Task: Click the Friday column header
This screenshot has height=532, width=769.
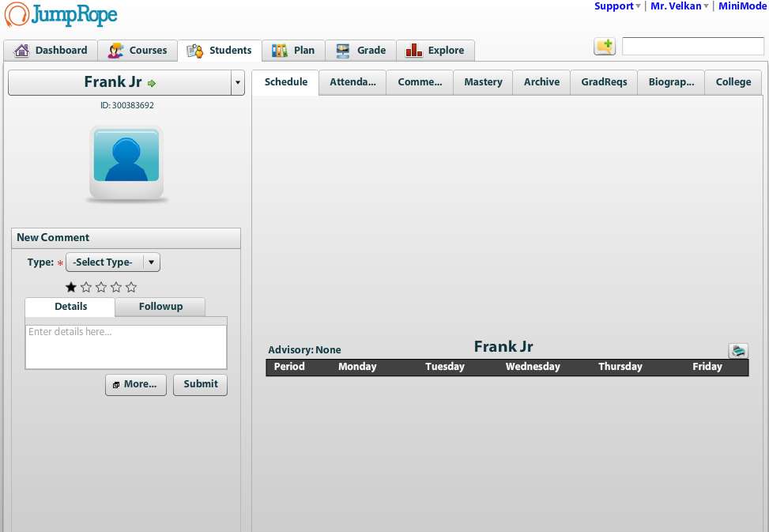Action: [707, 367]
